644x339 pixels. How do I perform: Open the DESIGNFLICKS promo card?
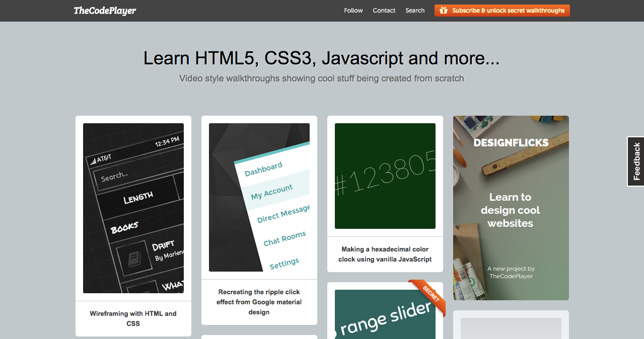tap(511, 208)
